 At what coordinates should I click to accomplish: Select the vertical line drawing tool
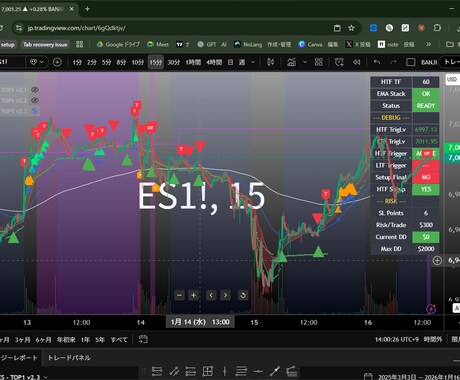225,371
